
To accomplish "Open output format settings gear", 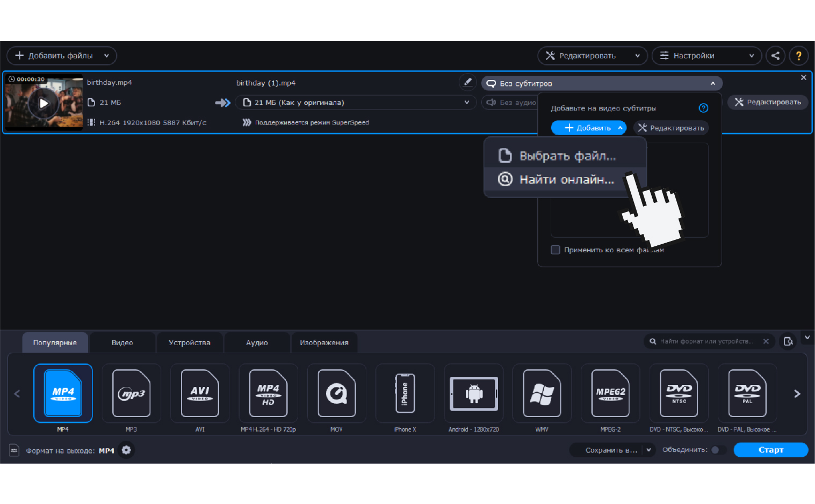I will (126, 450).
